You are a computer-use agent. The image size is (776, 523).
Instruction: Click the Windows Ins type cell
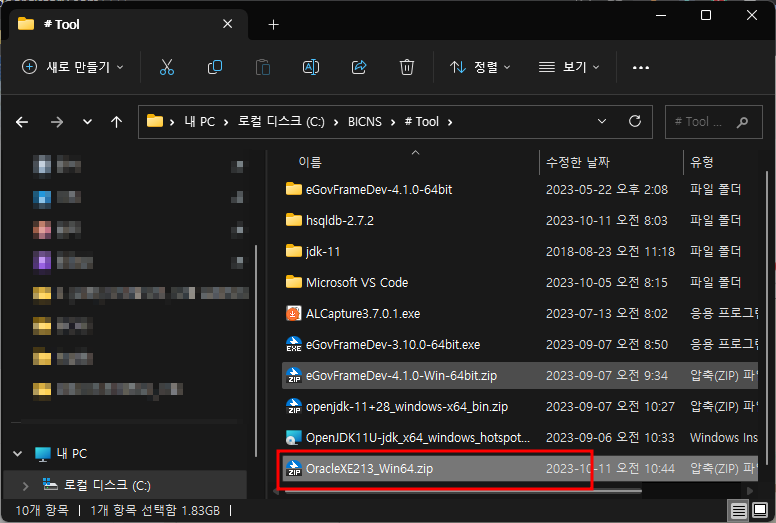pyautogui.click(x=724, y=437)
